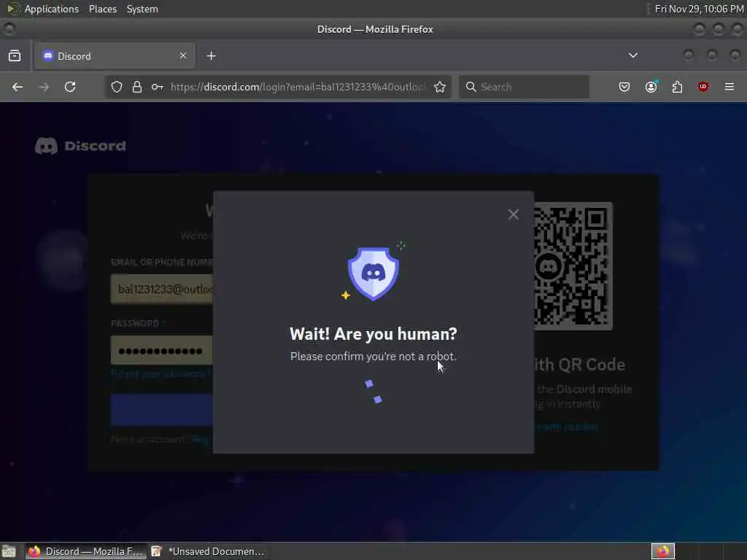Open the Applications menu

(52, 9)
